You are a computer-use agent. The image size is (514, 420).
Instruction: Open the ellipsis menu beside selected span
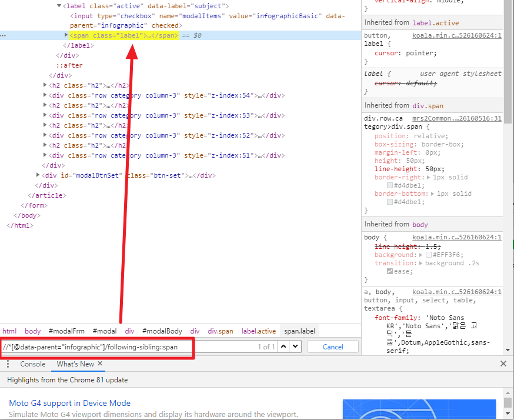(x=3, y=35)
